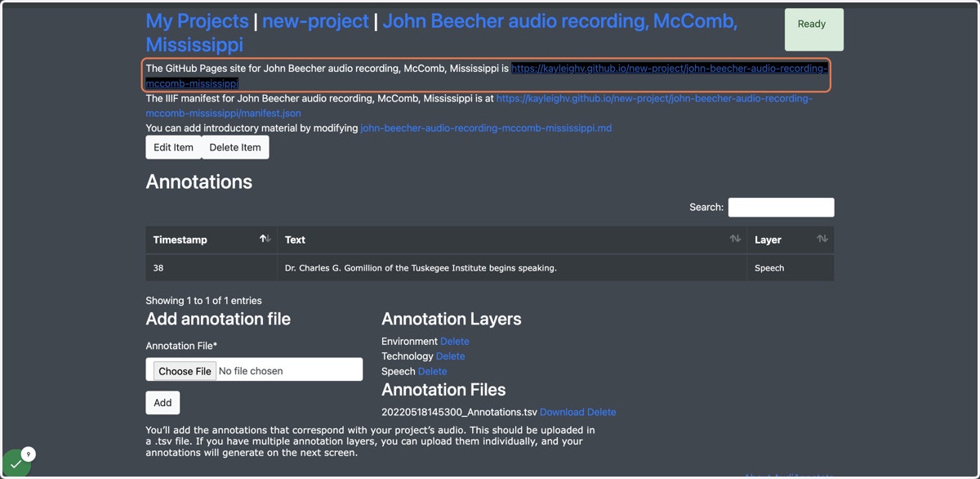Select the Add annotation file heading
The height and width of the screenshot is (479, 980).
tap(218, 319)
